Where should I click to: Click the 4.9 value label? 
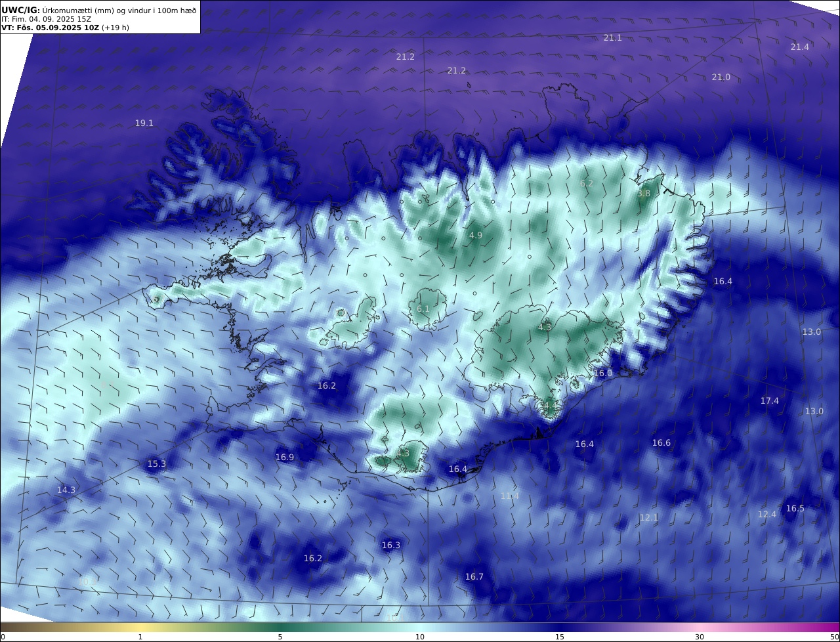click(x=476, y=236)
